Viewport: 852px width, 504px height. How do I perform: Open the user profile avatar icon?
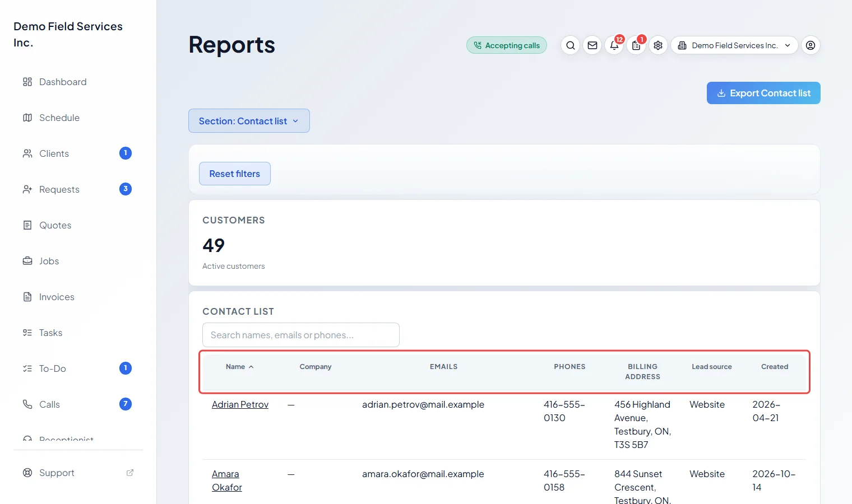(x=811, y=45)
